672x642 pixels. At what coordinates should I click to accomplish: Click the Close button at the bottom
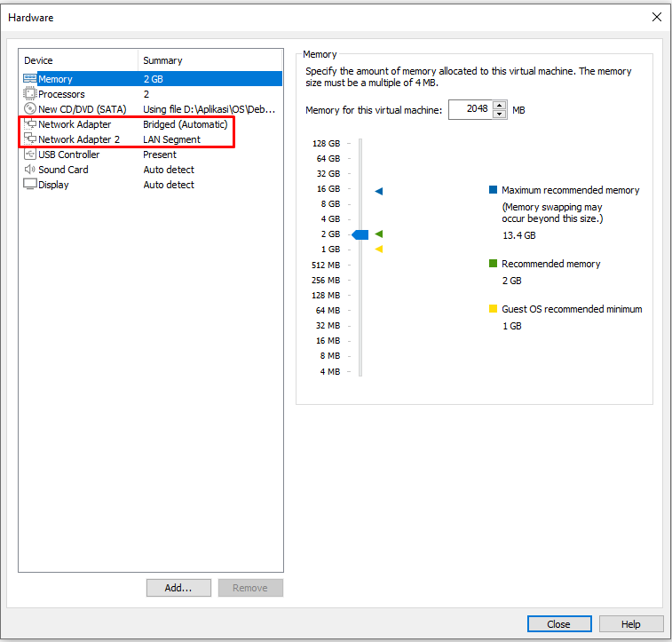558,623
